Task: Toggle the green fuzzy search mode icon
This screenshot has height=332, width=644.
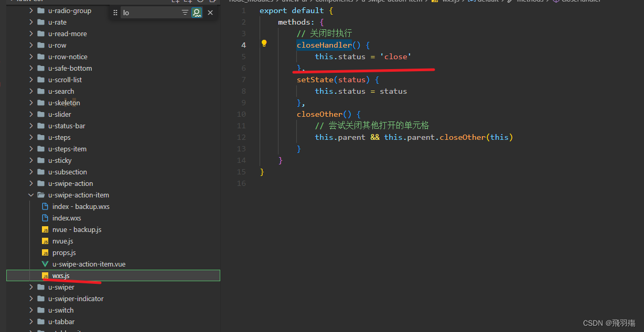Action: click(197, 12)
